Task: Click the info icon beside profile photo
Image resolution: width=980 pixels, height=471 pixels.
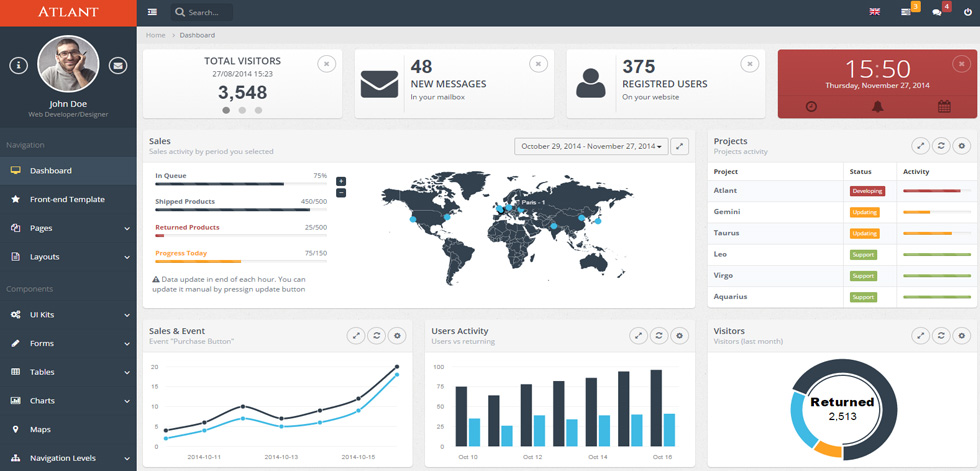Action: click(19, 64)
